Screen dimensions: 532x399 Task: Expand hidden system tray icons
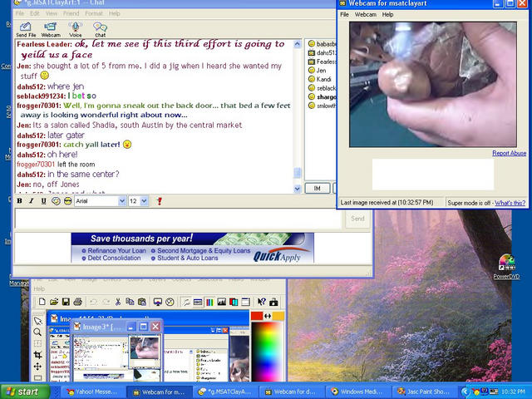465,392
